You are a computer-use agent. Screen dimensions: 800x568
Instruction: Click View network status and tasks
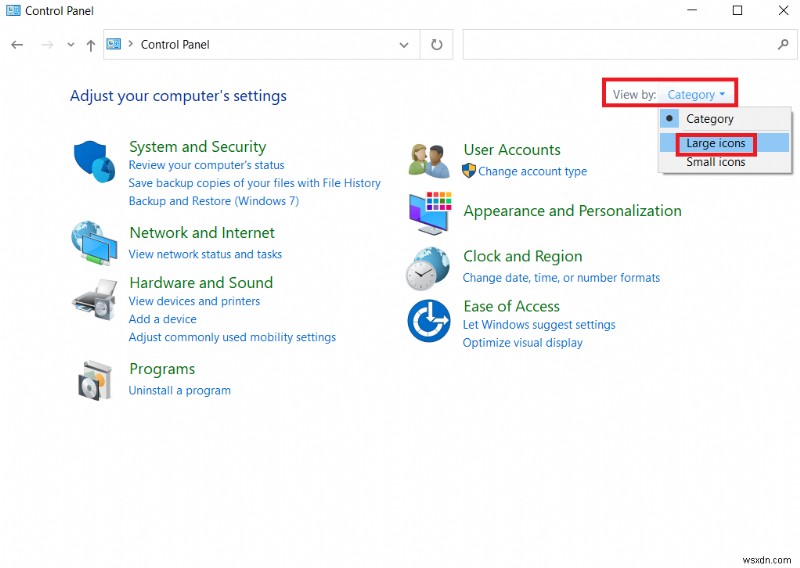tap(205, 254)
